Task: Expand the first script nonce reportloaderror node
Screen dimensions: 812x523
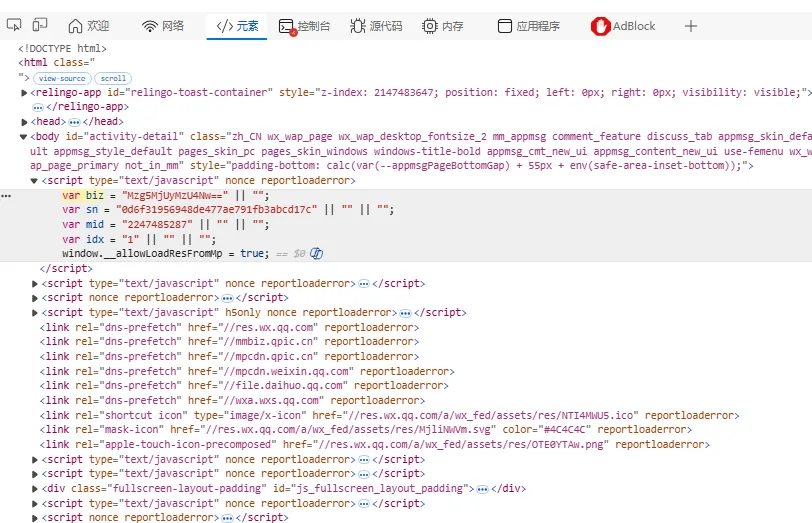Action: [x=35, y=298]
